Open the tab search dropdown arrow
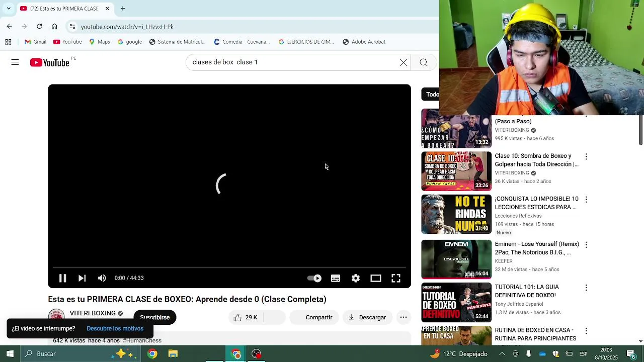Screen dimensions: 644x362 tap(9, 9)
